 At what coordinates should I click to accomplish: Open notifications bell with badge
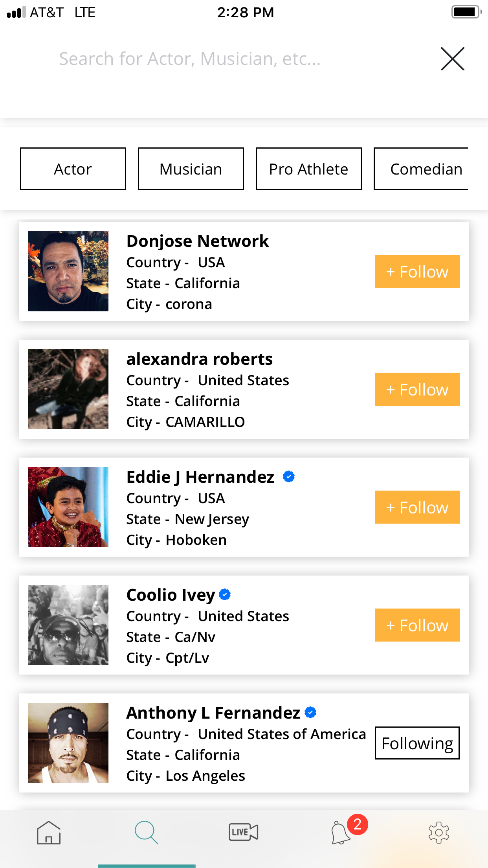341,832
